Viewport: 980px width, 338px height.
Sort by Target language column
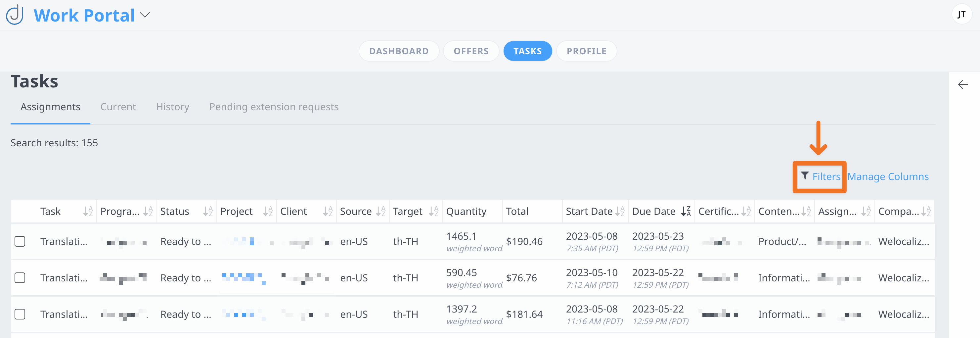(433, 211)
